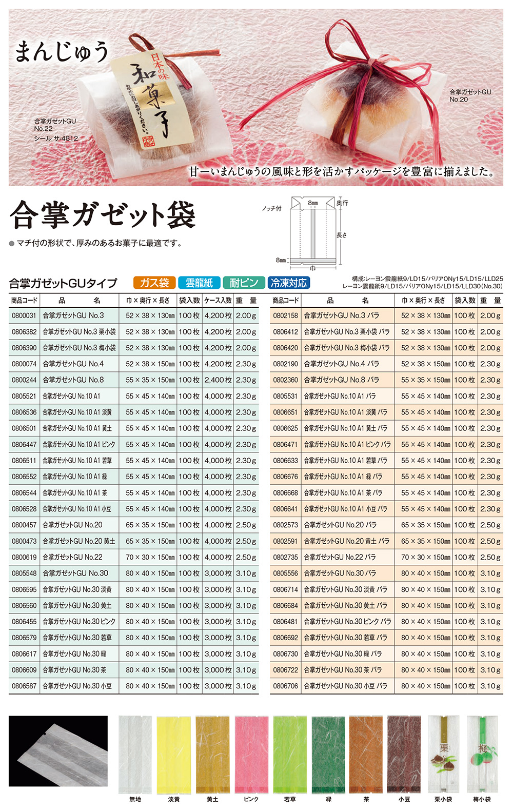Click product code 0802360
Image resolution: width=513 pixels, height=812 pixels.
tap(285, 380)
